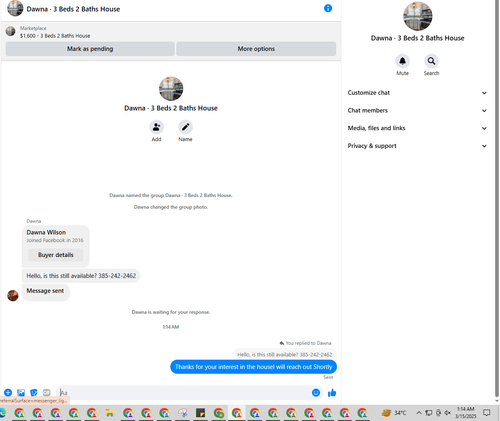Image resolution: width=500 pixels, height=421 pixels.
Task: Open the emoji picker in message box
Action: [316, 393]
